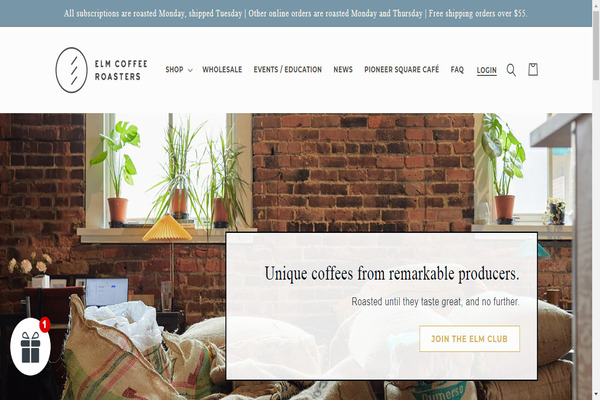The height and width of the screenshot is (400, 600).
Task: Visit the News section
Action: pyautogui.click(x=343, y=70)
